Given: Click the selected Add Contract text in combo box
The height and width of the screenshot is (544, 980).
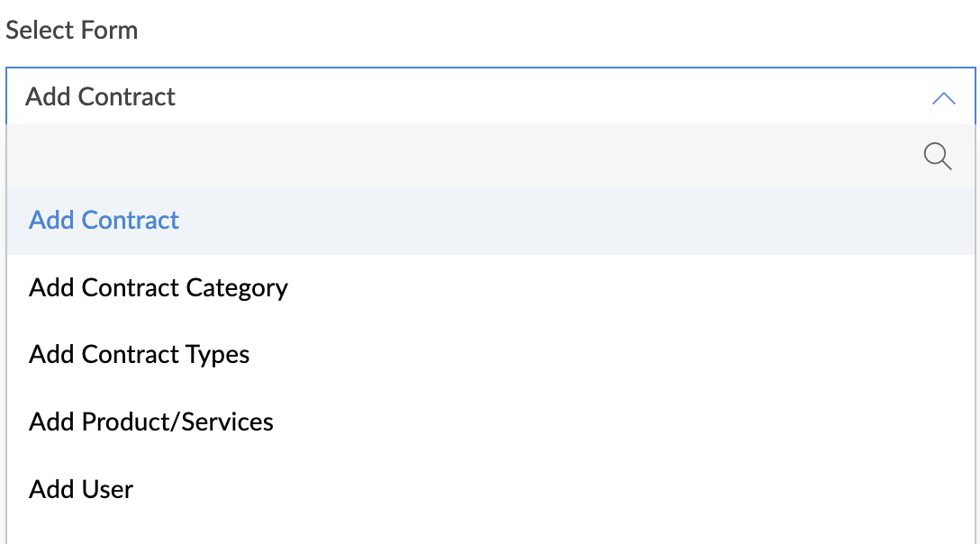Looking at the screenshot, I should pyautogui.click(x=100, y=97).
